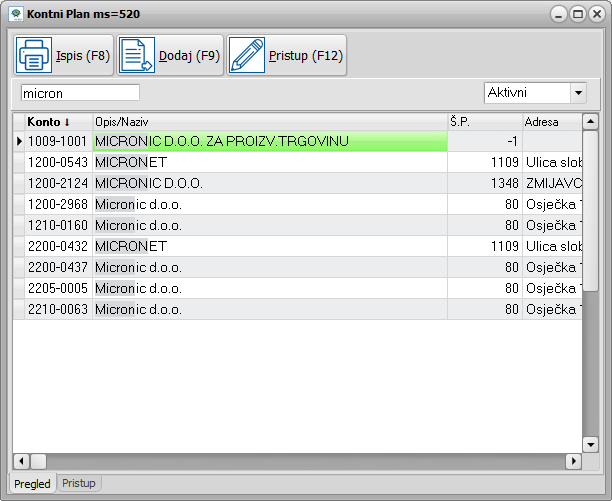
Task: Sort by the Konto column header
Action: (52, 121)
